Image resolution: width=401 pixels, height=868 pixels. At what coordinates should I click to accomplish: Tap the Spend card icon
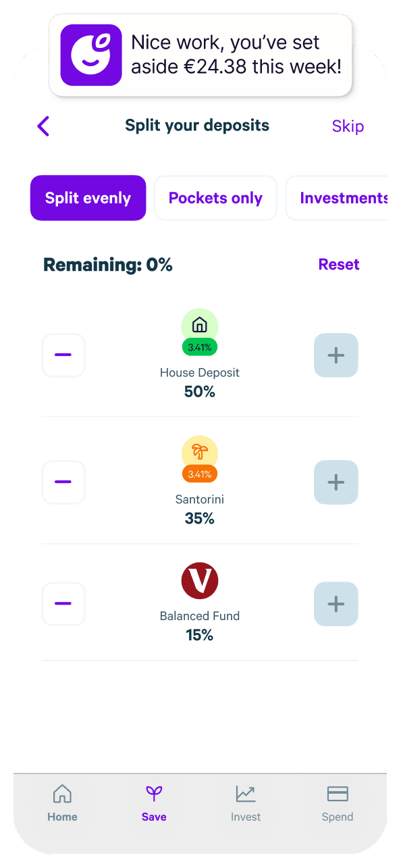(338, 794)
